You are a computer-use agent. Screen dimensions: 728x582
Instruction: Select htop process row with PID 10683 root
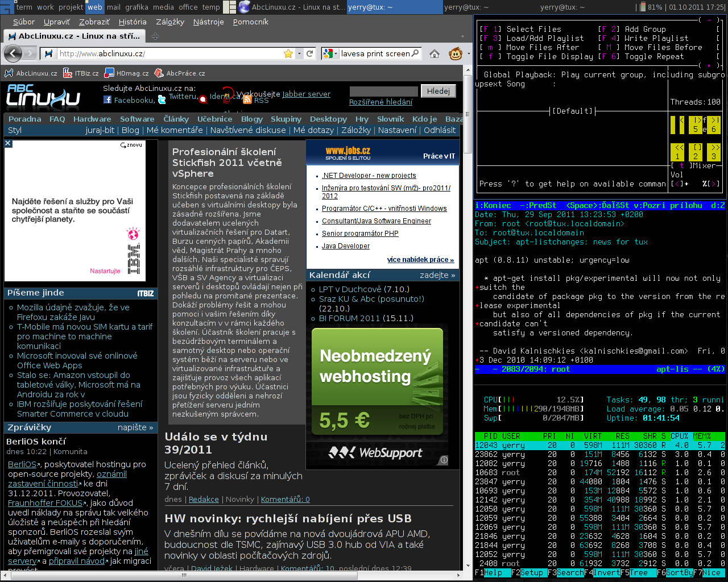[x=600, y=473]
